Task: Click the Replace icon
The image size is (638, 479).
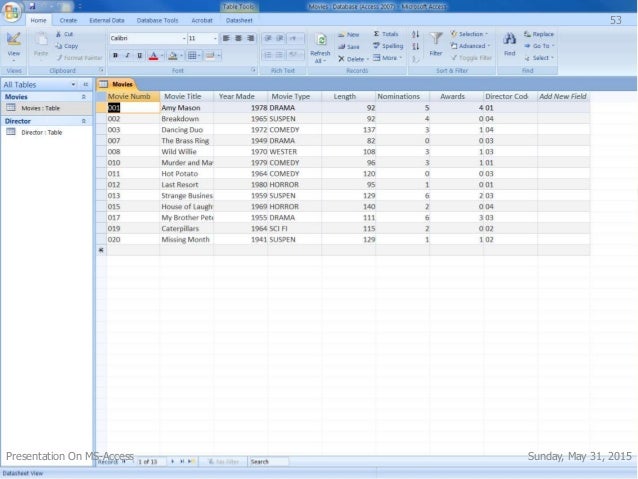Action: pos(527,34)
